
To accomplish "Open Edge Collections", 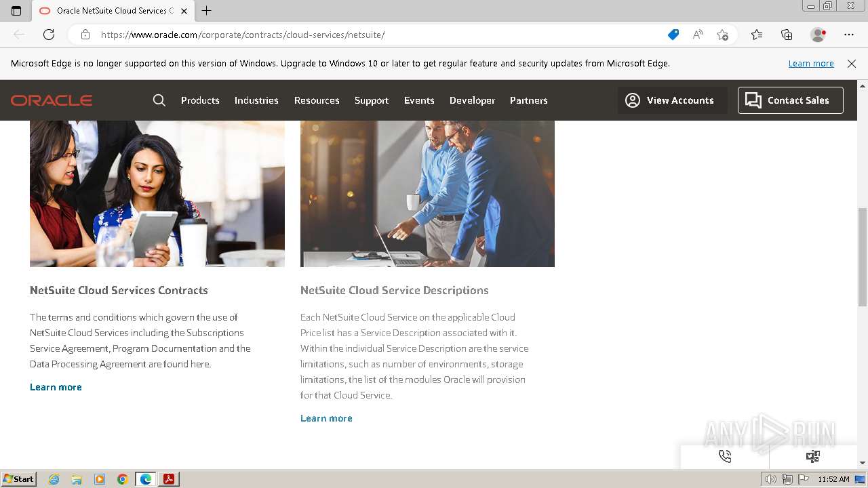I will (787, 35).
